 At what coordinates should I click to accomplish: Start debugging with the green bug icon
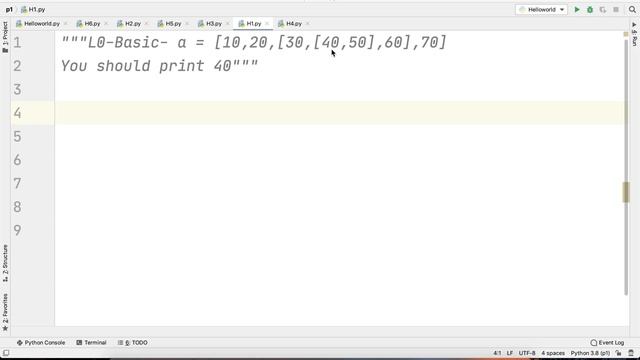[x=590, y=9]
